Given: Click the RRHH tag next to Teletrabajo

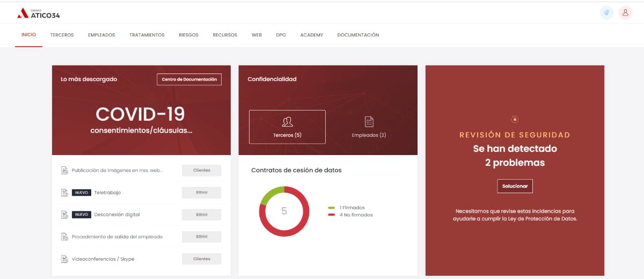Looking at the screenshot, I should [201, 193].
